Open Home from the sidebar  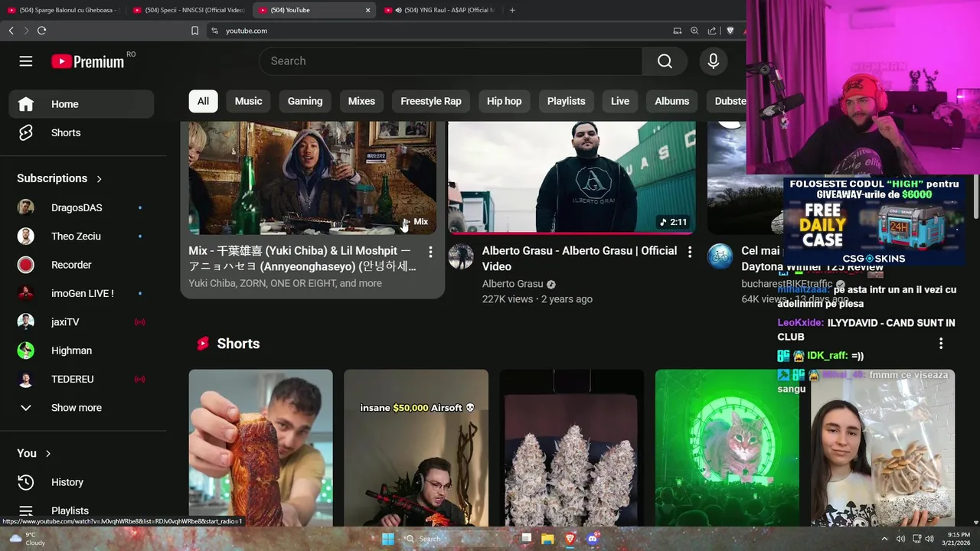coord(81,104)
